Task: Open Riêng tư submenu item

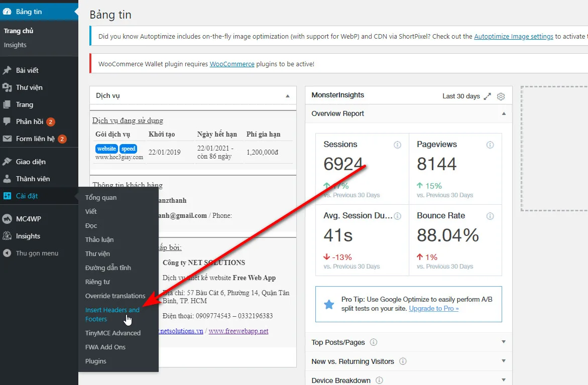Action: [97, 282]
